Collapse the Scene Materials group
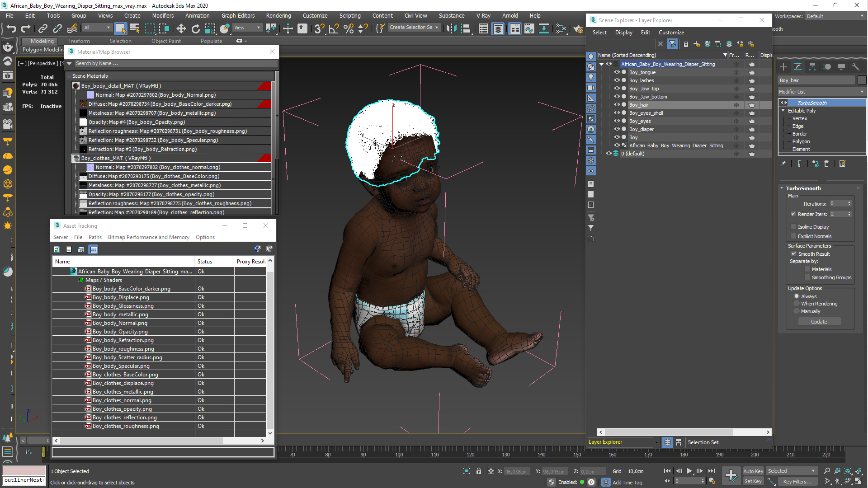Viewport: 868px width, 488px height. pos(69,76)
